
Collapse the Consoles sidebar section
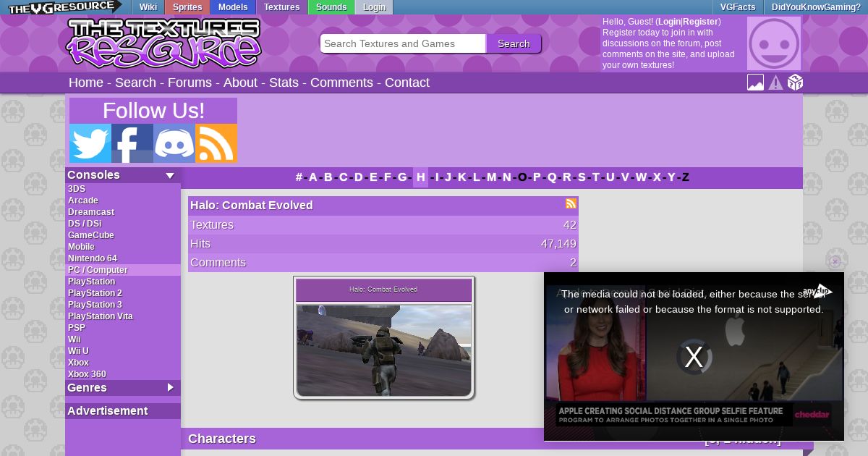[170, 175]
